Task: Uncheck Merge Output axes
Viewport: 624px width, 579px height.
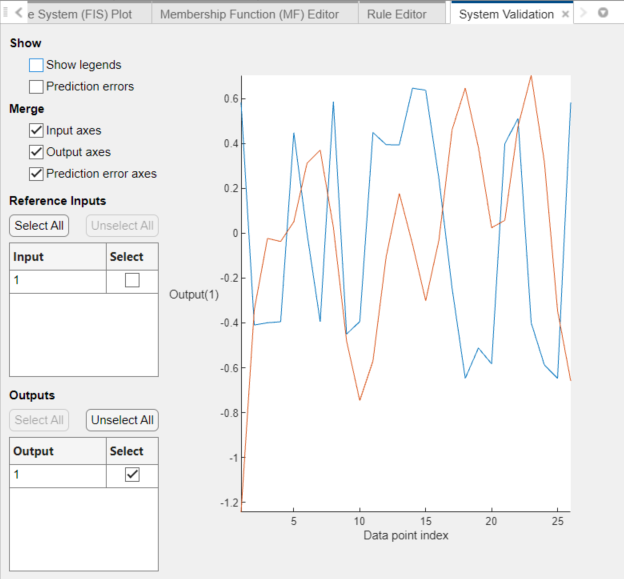Action: click(36, 152)
